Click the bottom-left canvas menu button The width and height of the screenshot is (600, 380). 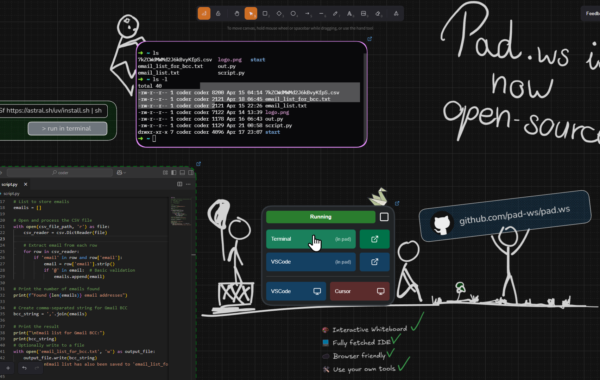pyautogui.click(x=8, y=368)
